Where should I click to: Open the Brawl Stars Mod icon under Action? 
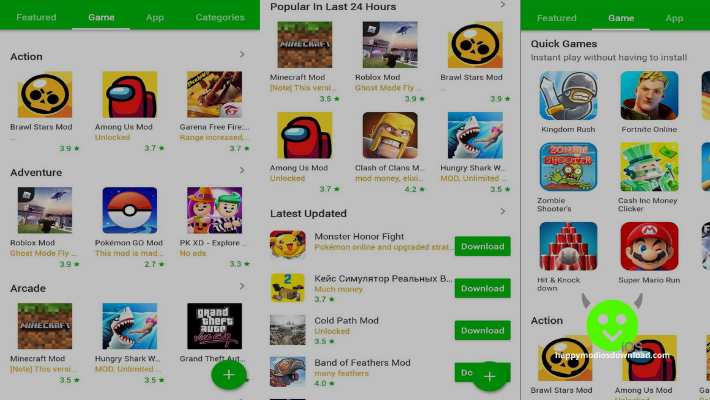[44, 94]
